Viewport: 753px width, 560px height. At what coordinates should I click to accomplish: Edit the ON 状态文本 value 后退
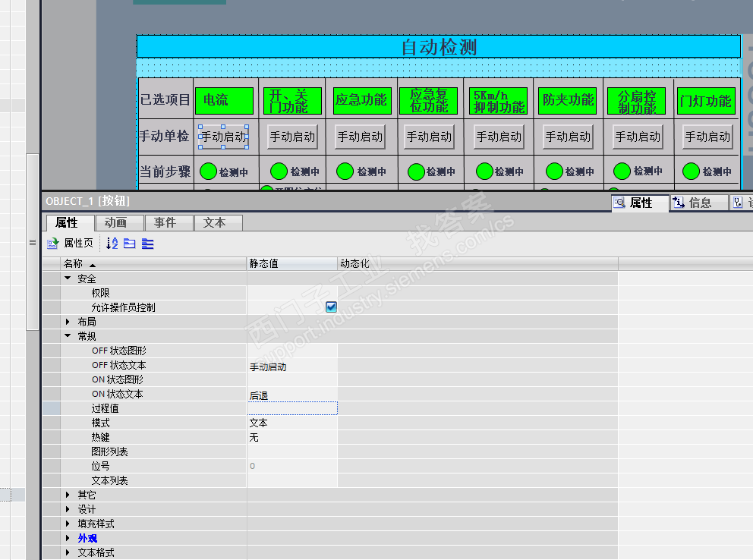click(292, 395)
